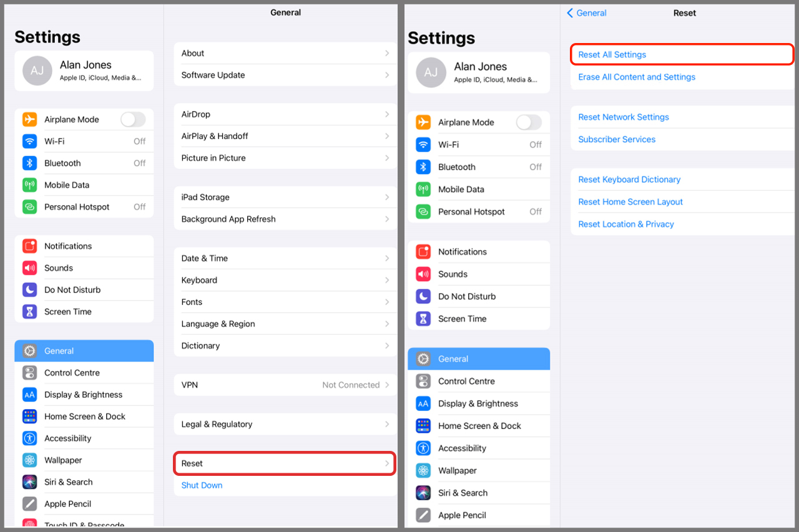Open the Keyboard settings row

coord(285,280)
